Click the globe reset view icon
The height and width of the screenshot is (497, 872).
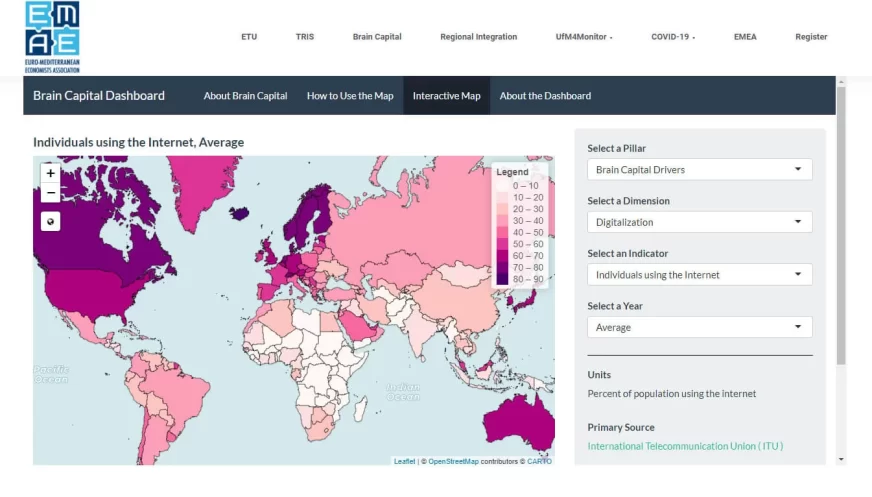point(51,221)
